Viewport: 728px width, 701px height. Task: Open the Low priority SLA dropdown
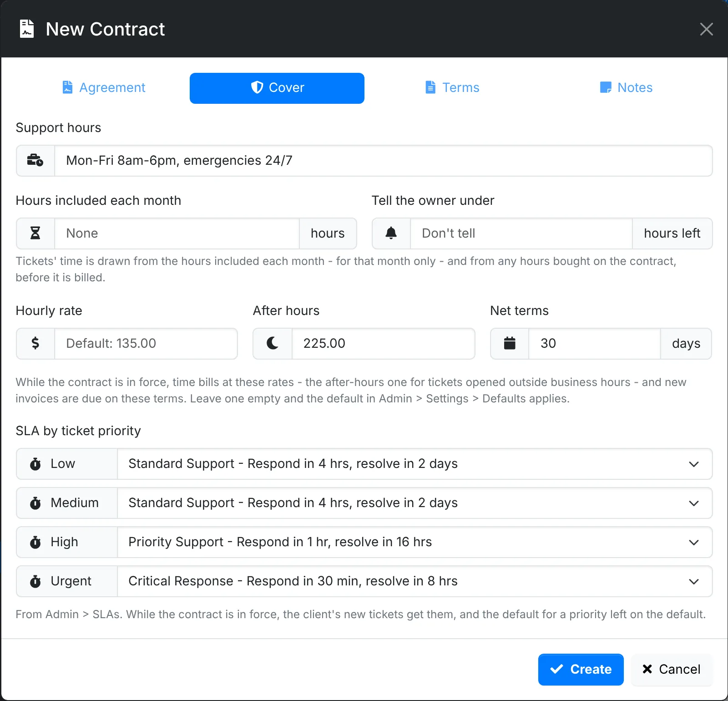click(x=415, y=464)
